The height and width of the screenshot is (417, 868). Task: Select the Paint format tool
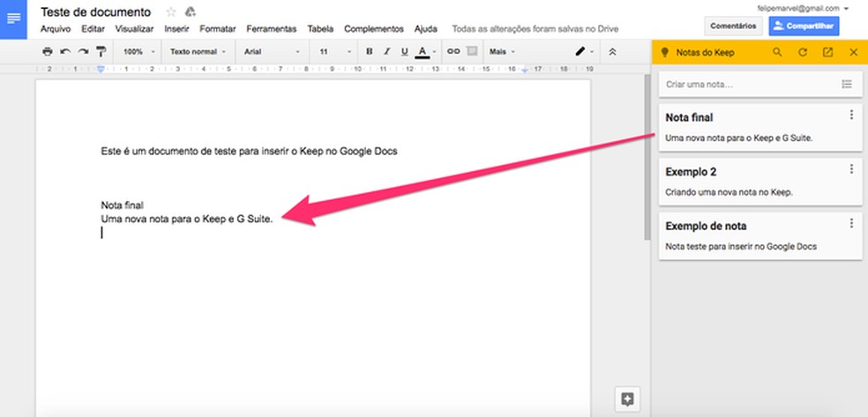[x=101, y=51]
